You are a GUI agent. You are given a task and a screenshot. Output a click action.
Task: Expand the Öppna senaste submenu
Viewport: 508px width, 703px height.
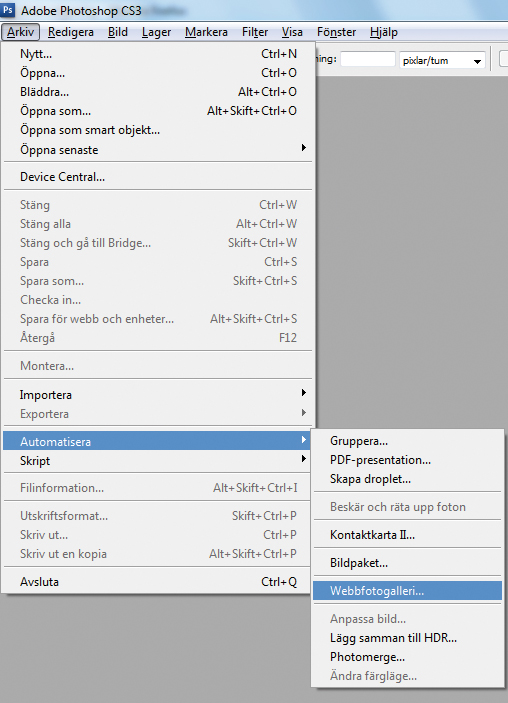pos(158,150)
